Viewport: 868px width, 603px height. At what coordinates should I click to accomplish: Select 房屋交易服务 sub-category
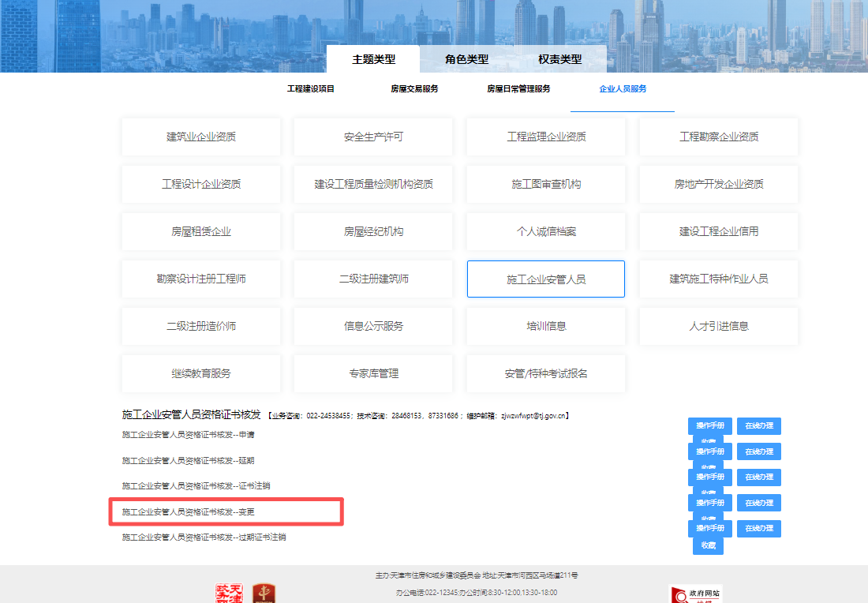tap(414, 89)
